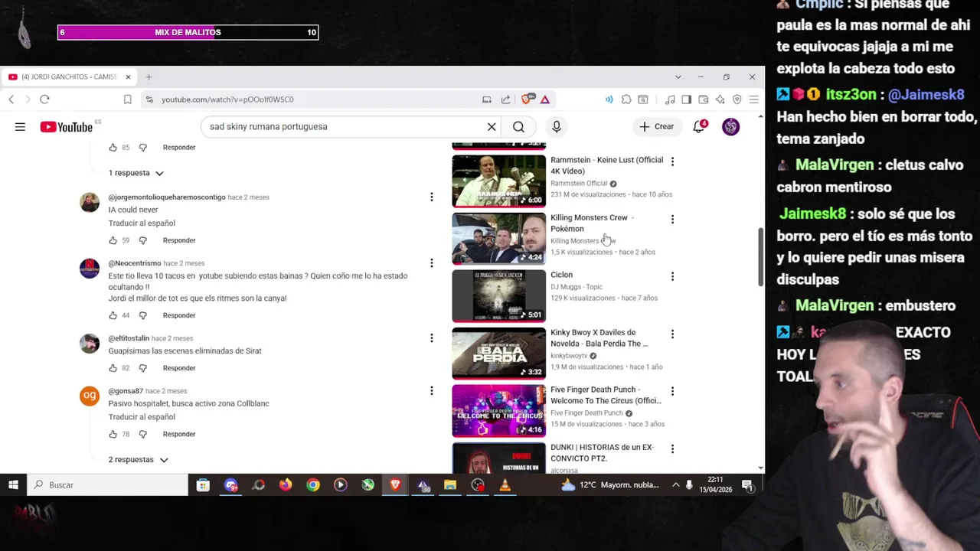
Task: Bookmark this page with the bookmark icon
Action: coord(128,99)
